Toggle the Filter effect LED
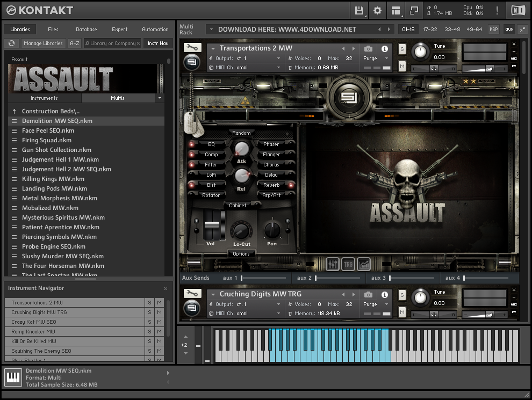Viewport: 532px width, 400px height. pyautogui.click(x=192, y=165)
